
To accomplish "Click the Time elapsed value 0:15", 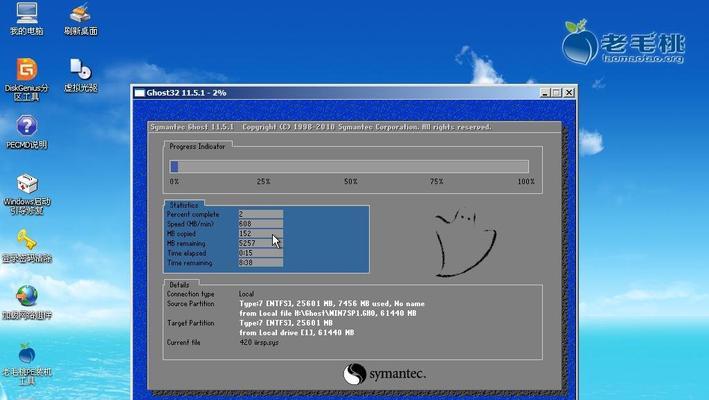I will [260, 253].
